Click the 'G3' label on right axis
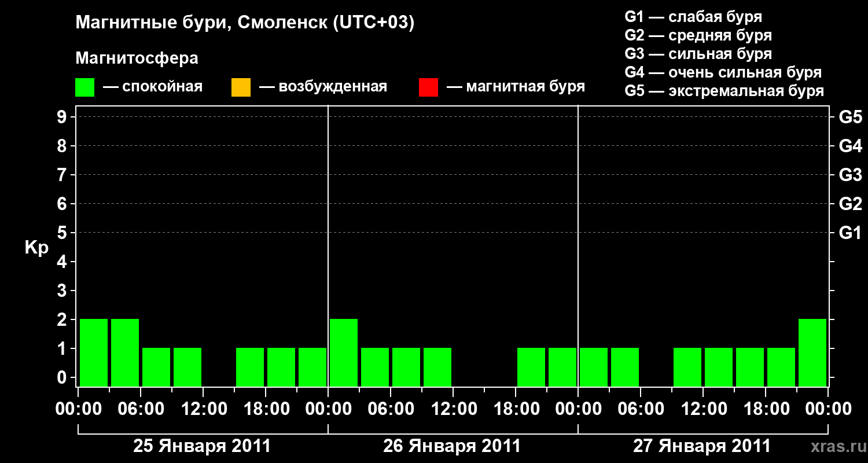 click(850, 175)
